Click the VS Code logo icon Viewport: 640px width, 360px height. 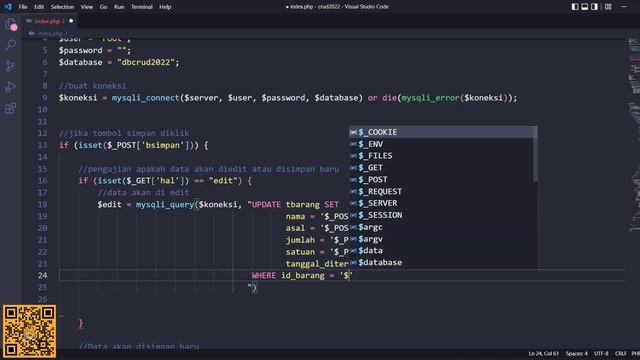[x=8, y=7]
